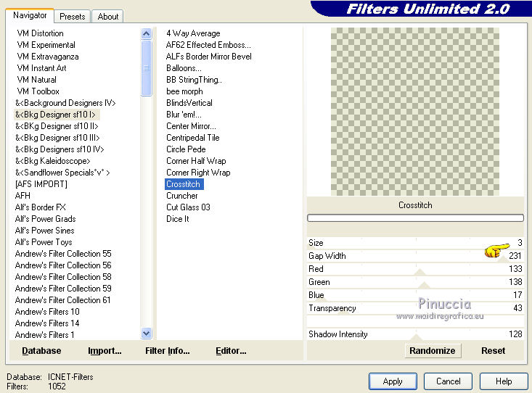Select Alf's Border FX category
Image resolution: width=532 pixels, height=393 pixels.
[x=41, y=207]
